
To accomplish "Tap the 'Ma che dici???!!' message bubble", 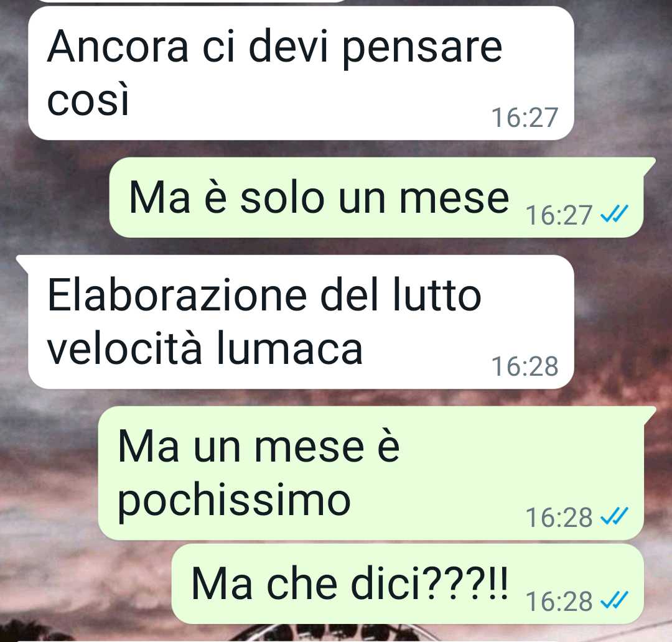I will click(x=408, y=584).
